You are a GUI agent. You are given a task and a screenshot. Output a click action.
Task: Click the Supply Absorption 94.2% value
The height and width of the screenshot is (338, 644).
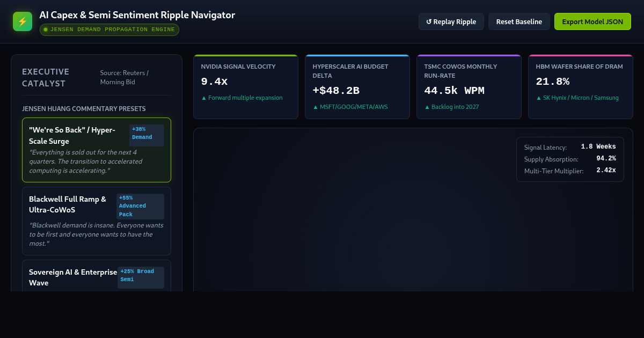[606, 158]
